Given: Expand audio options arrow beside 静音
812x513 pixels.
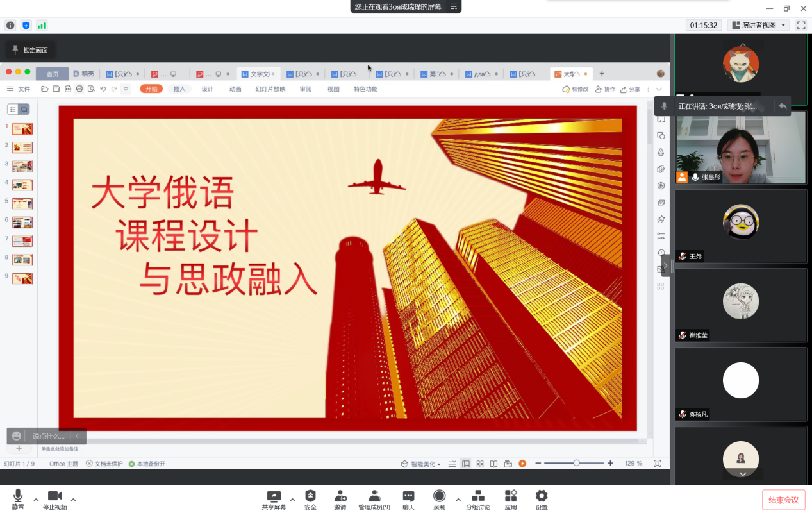Looking at the screenshot, I should (36, 500).
